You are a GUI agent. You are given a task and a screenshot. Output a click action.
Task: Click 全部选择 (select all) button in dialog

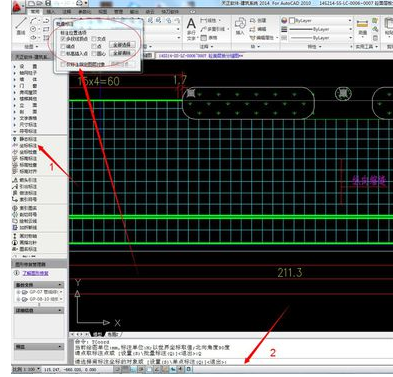point(122,45)
